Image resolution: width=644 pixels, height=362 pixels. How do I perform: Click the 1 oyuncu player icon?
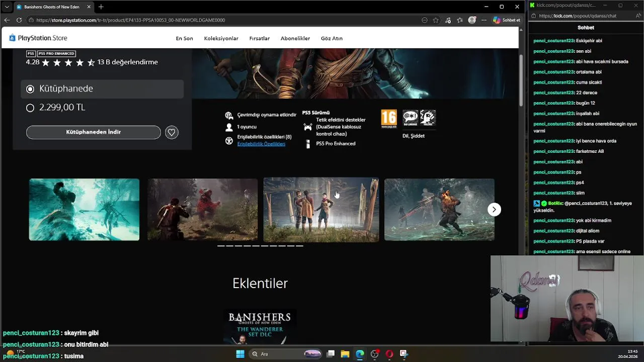tap(229, 127)
